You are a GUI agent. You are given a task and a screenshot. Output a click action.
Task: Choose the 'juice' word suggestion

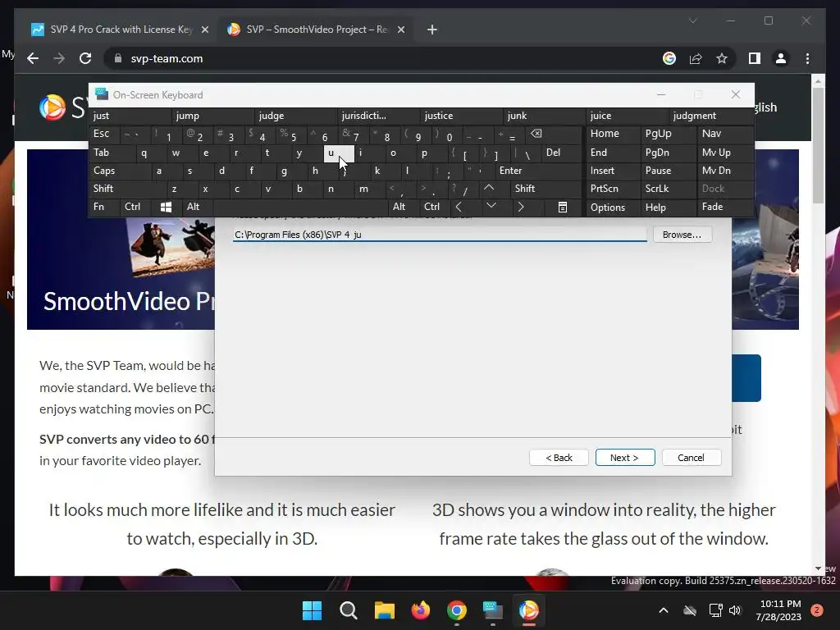628,116
